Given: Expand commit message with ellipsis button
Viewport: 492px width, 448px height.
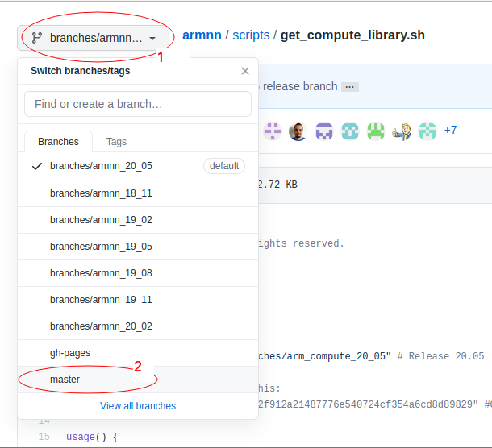Looking at the screenshot, I should coord(350,87).
